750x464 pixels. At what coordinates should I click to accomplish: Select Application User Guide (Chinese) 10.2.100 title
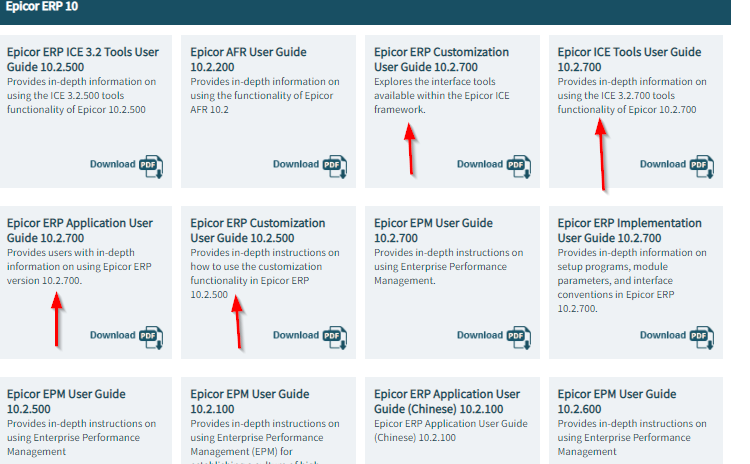pyautogui.click(x=447, y=401)
